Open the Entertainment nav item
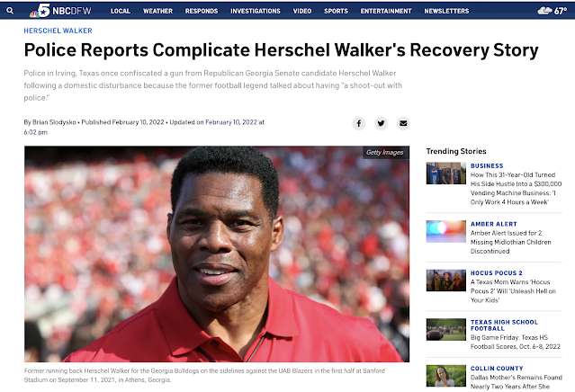575x392 pixels. [386, 12]
